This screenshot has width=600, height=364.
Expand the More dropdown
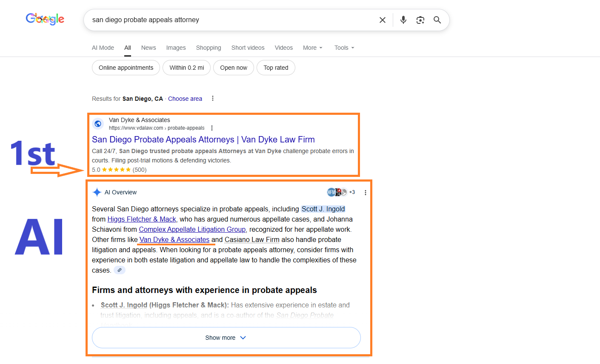313,48
